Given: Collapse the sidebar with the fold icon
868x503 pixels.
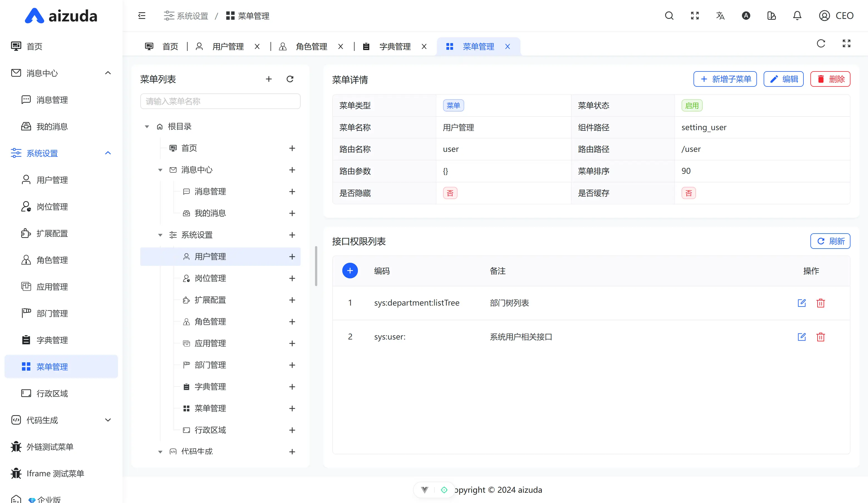Looking at the screenshot, I should (x=142, y=16).
